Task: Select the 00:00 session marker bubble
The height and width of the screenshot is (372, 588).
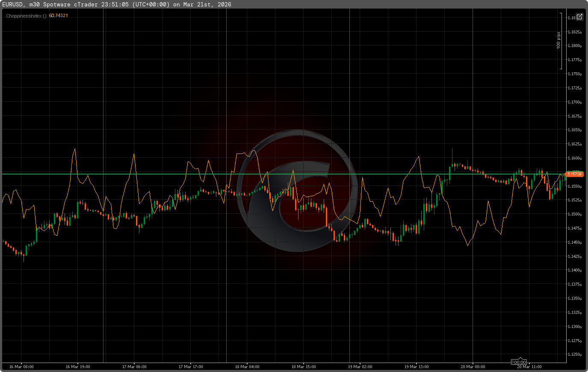Action: (519, 361)
